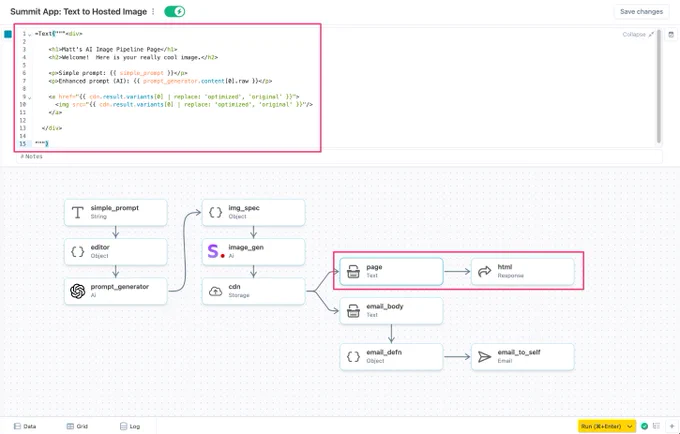The width and height of the screenshot is (680, 434).
Task: Click line number 15 in the editor gutter
Action: tap(23, 144)
